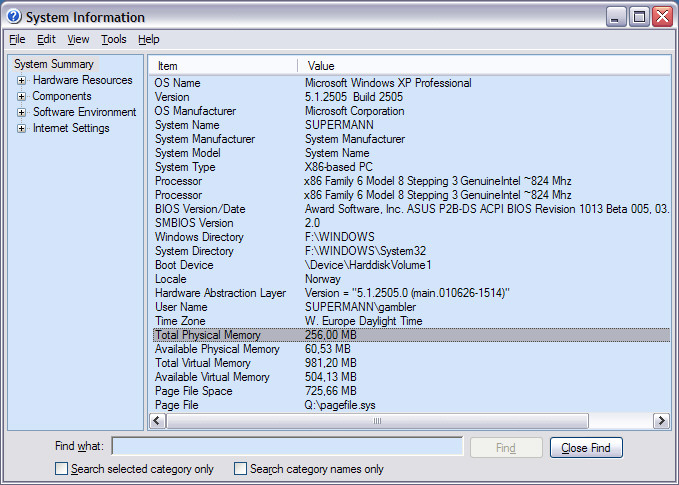Click the System Information title bar icon
The image size is (679, 485).
14,16
